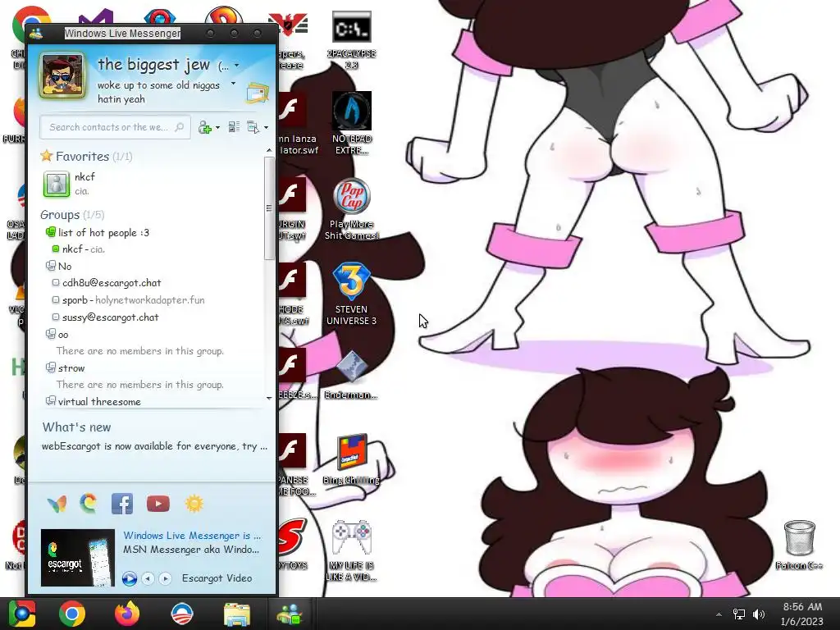Click the Add a contact icon

(204, 127)
